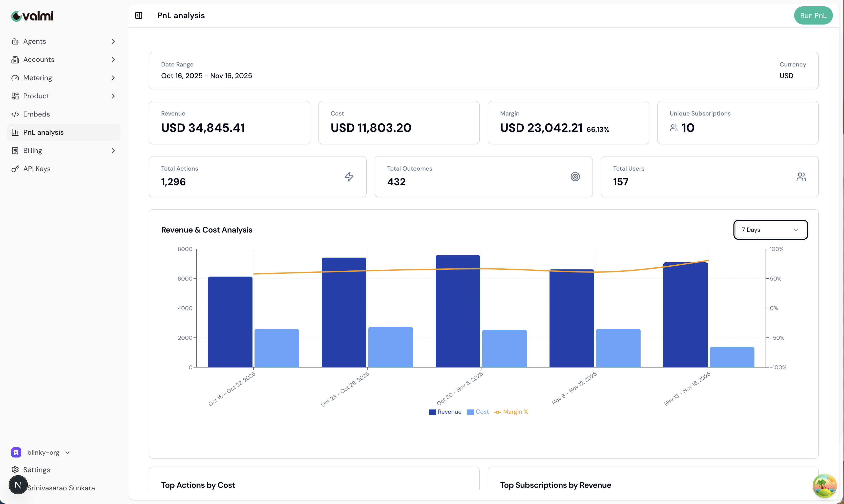The image size is (844, 504).
Task: Click the Total Users people icon
Action: pyautogui.click(x=801, y=177)
